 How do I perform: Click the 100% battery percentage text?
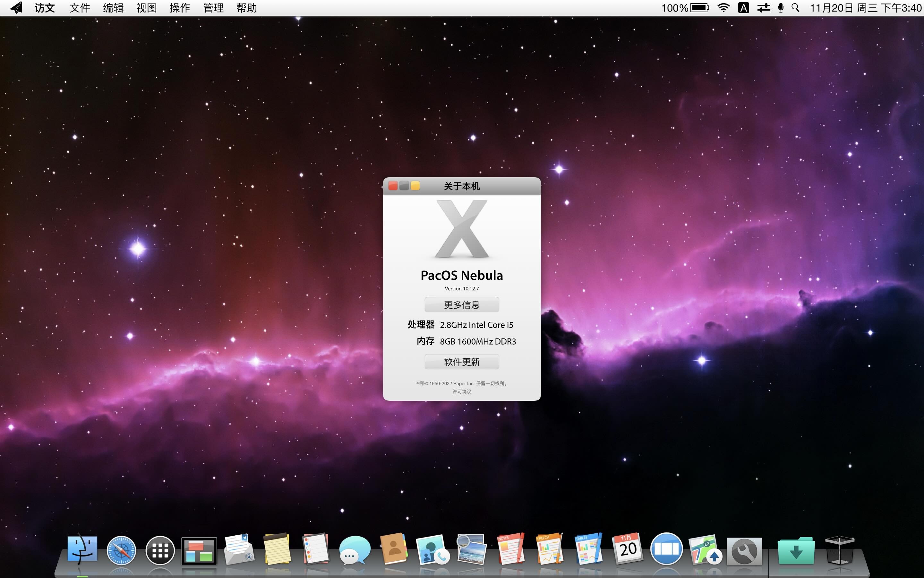(x=674, y=8)
